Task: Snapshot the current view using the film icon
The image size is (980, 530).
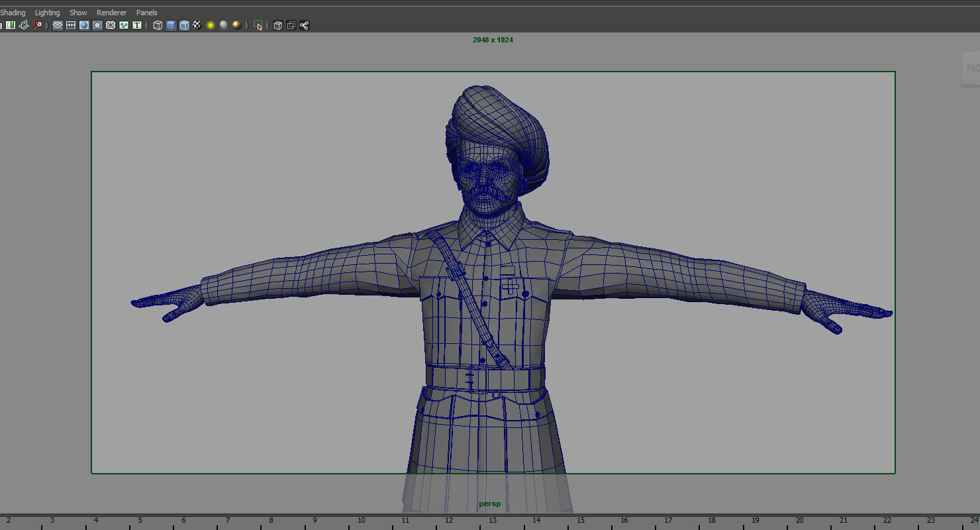Action: tap(71, 25)
